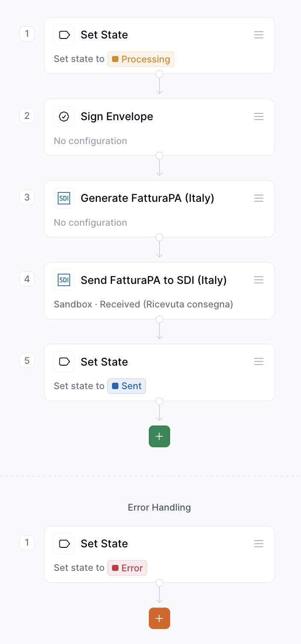This screenshot has height=644, width=301.
Task: Click the handle icon on Error Handling step
Action: coord(259,544)
